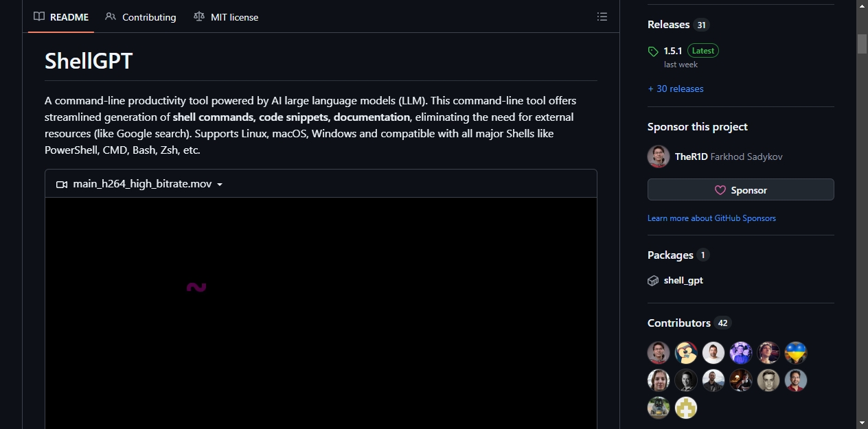Click the page scrollbar up arrow

pyautogui.click(x=862, y=6)
